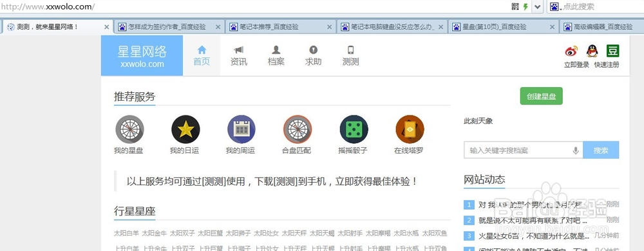
Task: Close the 怎样成为签约作者 tab
Action: (218, 27)
